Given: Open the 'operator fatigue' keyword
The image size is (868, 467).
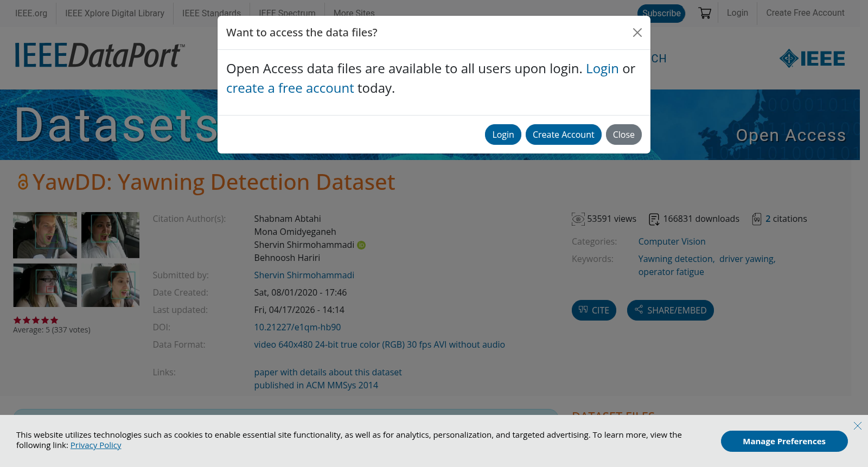Looking at the screenshot, I should [x=671, y=272].
